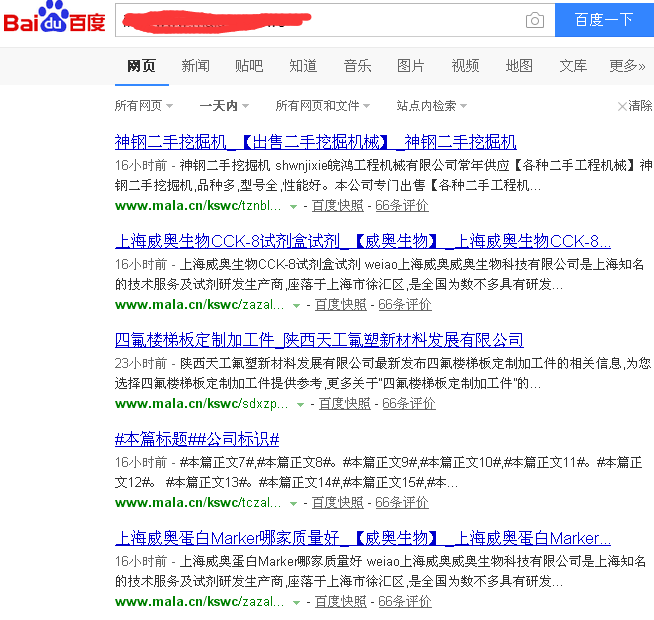Viewport: 654px width, 620px height.
Task: Open the 所有网页 filter dropdown
Action: click(x=143, y=106)
